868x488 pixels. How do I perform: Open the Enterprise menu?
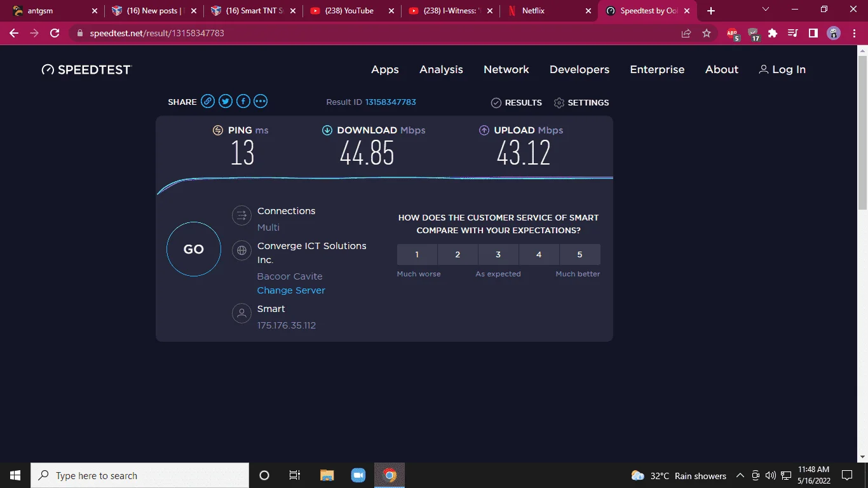[657, 70]
